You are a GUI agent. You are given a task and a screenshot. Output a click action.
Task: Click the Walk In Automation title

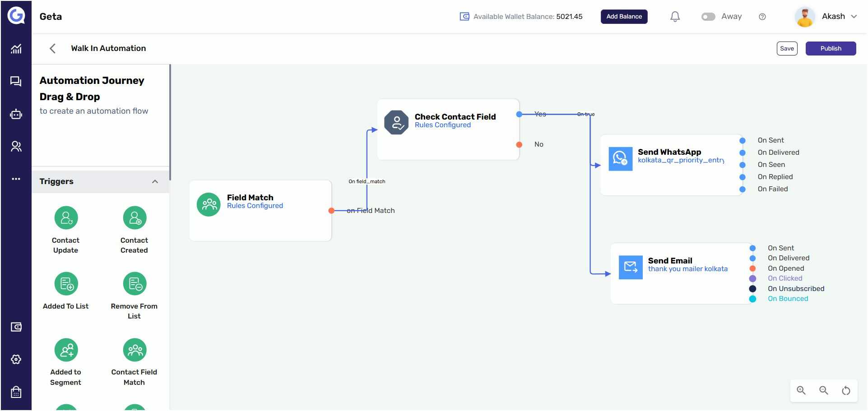[x=108, y=48]
